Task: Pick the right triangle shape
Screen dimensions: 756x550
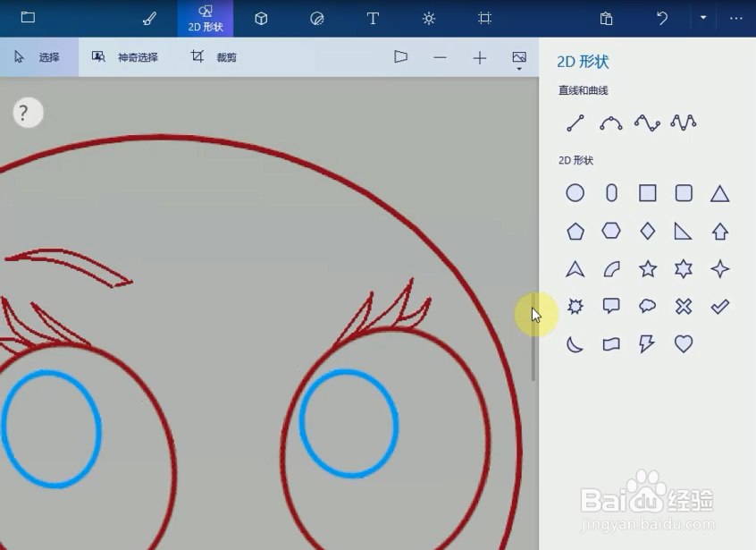Action: coord(683,231)
